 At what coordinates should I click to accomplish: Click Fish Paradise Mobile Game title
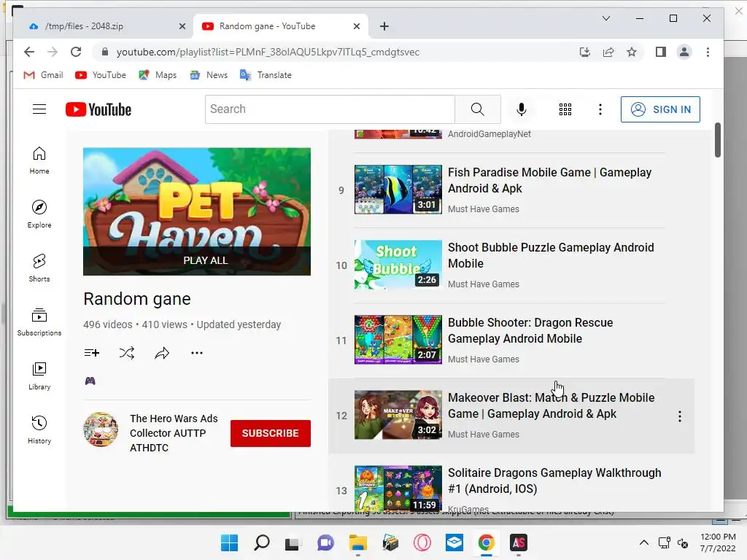550,181
